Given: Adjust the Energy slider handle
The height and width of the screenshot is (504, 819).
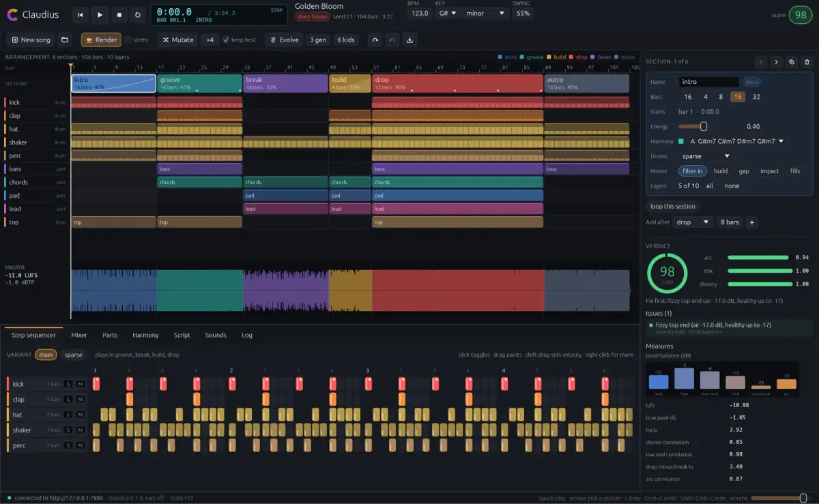Looking at the screenshot, I should coord(704,126).
